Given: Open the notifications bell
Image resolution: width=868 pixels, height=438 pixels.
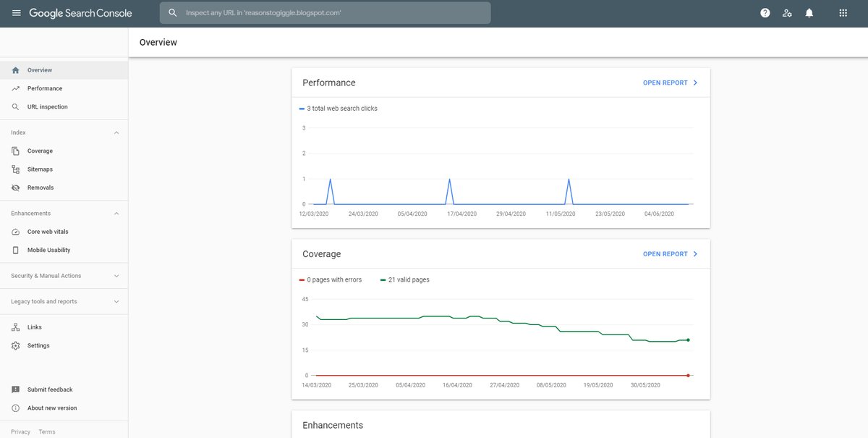Looking at the screenshot, I should pos(809,13).
